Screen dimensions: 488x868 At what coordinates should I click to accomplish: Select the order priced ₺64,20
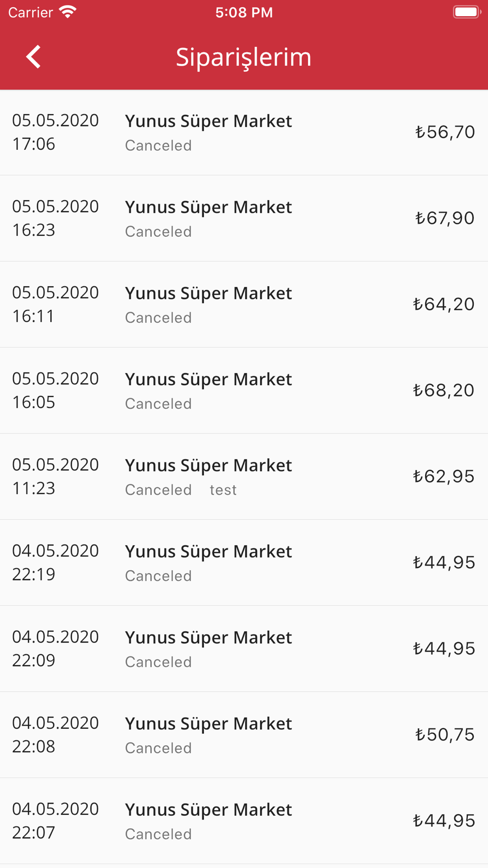[244, 305]
